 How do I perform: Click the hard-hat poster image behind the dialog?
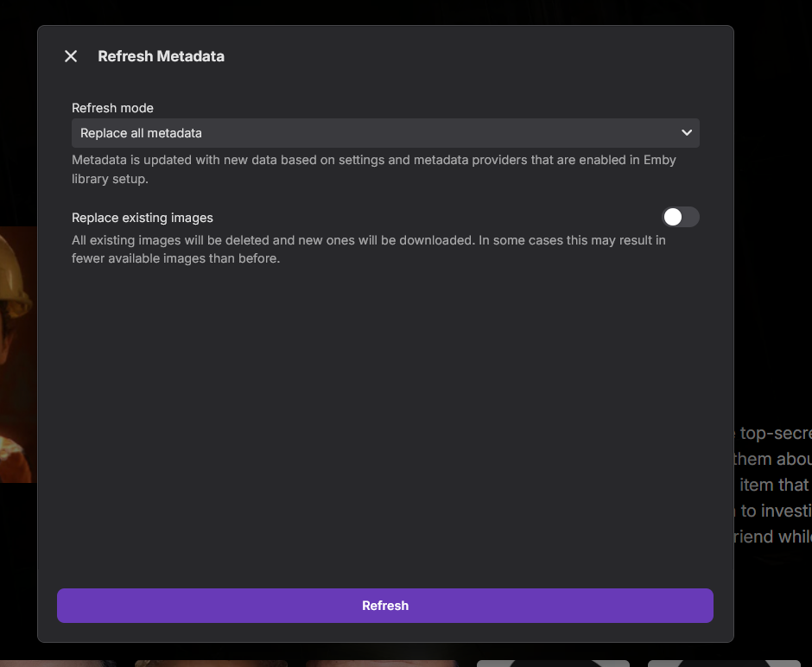(19, 354)
